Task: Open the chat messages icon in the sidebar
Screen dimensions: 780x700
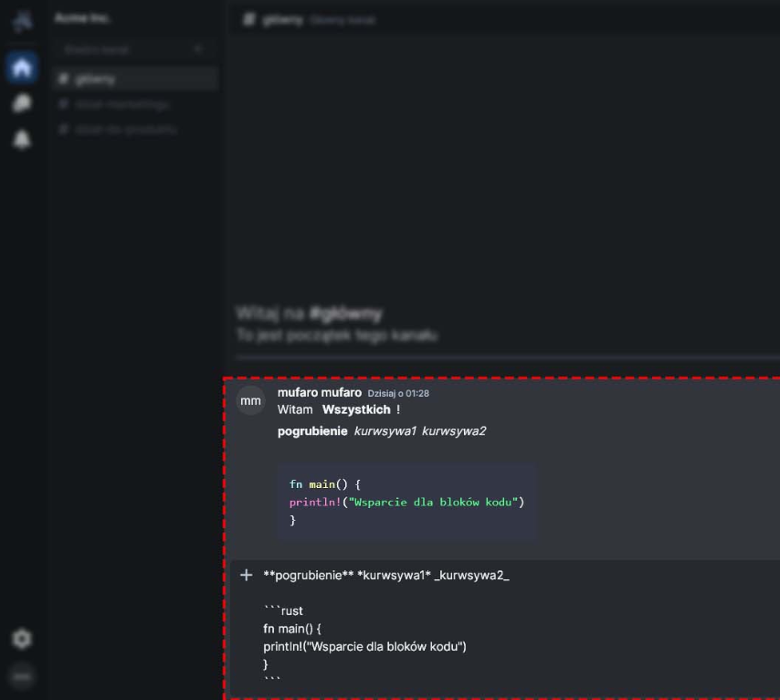Action: [x=22, y=104]
